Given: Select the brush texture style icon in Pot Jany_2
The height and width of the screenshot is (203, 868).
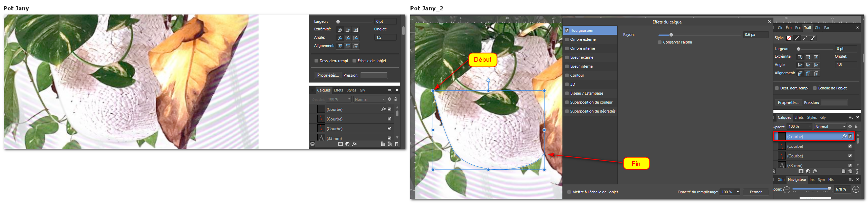Looking at the screenshot, I should pos(813,38).
